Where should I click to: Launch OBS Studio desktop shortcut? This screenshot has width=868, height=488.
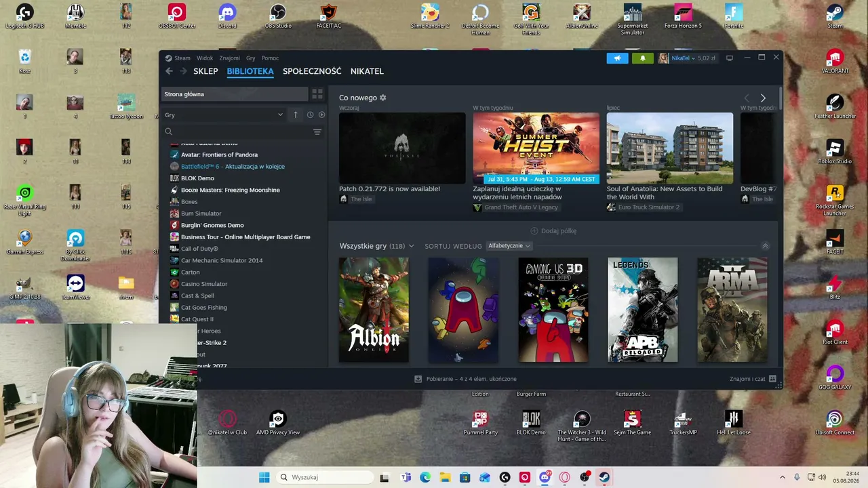pyautogui.click(x=278, y=16)
